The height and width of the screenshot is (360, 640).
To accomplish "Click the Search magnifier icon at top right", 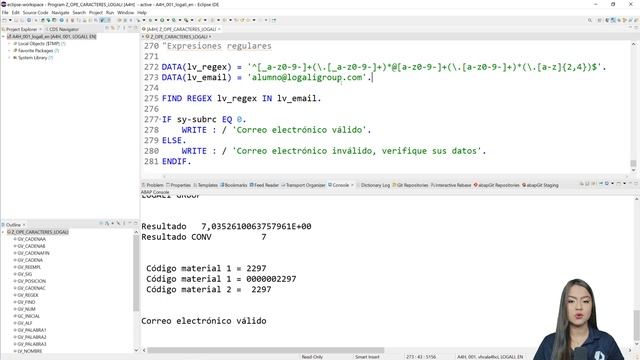I will coord(590,20).
